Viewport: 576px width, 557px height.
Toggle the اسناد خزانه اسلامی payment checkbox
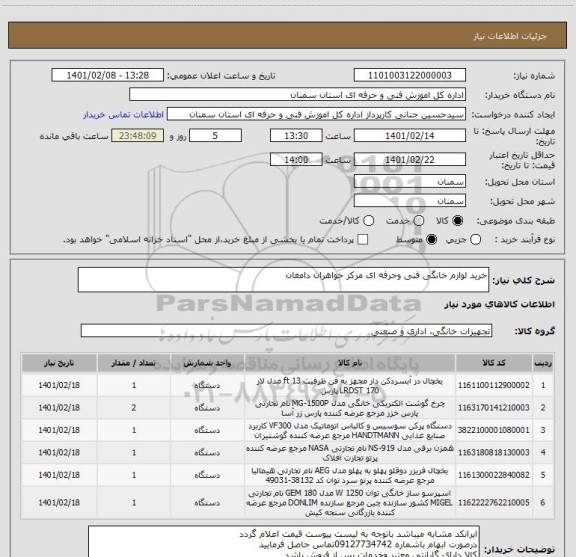click(363, 240)
